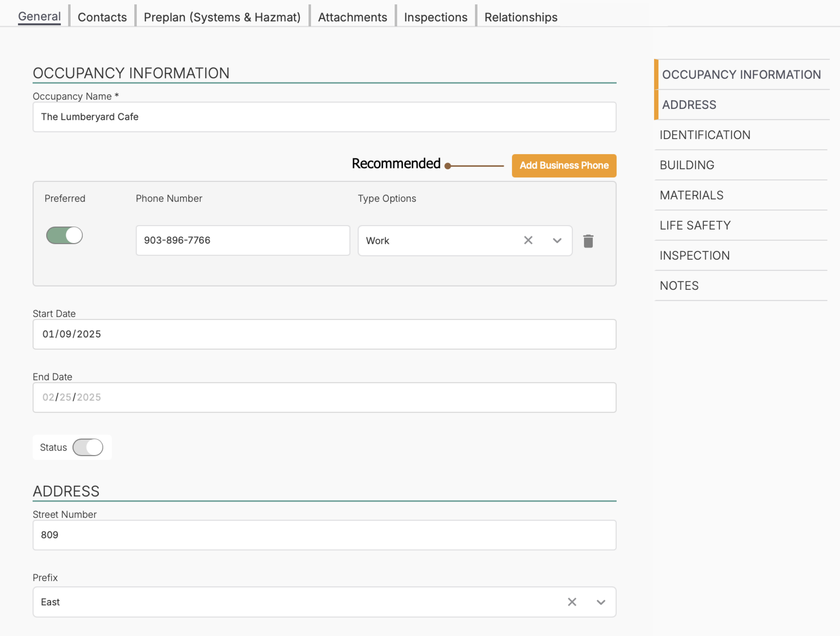This screenshot has width=840, height=636.
Task: Jump to LIFE SAFETY section
Action: click(695, 225)
